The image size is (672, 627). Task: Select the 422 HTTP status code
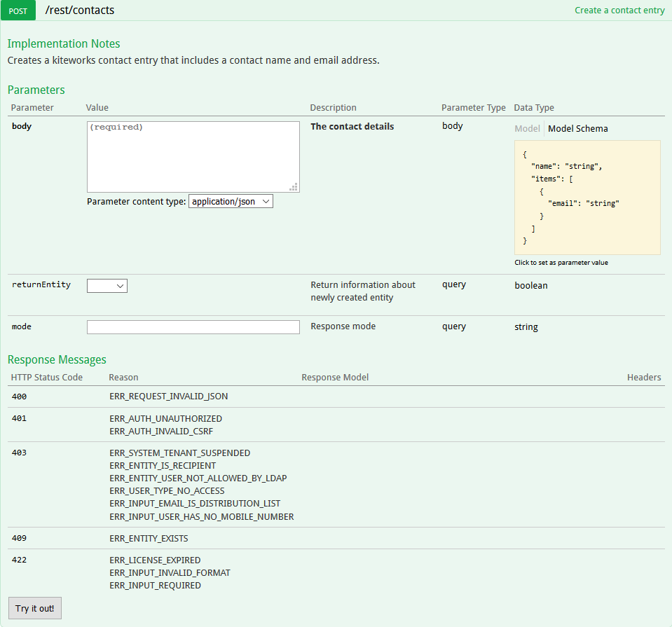(19, 560)
